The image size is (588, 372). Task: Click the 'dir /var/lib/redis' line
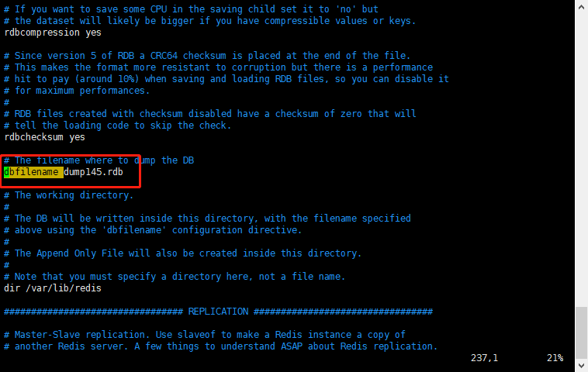pos(53,288)
